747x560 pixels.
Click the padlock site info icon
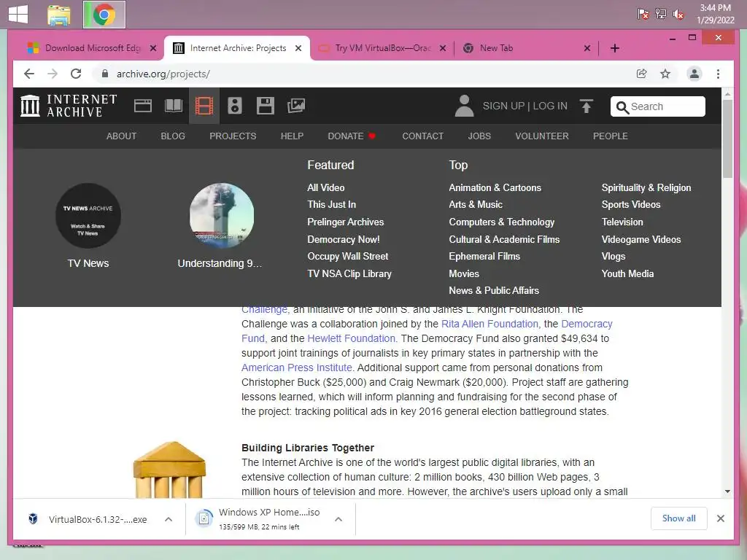[x=105, y=74]
